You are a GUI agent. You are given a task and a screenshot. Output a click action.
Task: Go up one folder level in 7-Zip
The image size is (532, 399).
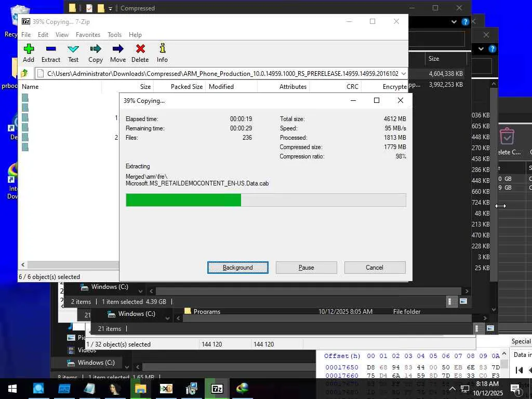(24, 73)
